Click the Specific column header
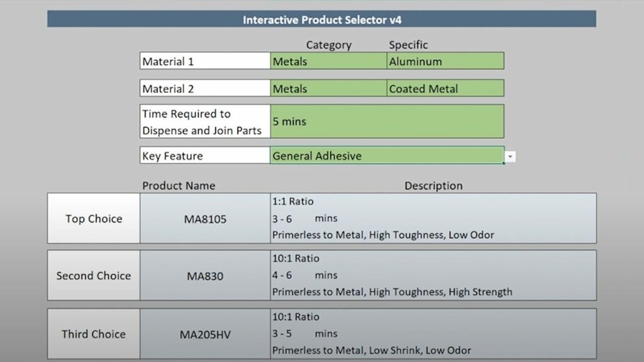The height and width of the screenshot is (362, 644). [x=409, y=45]
